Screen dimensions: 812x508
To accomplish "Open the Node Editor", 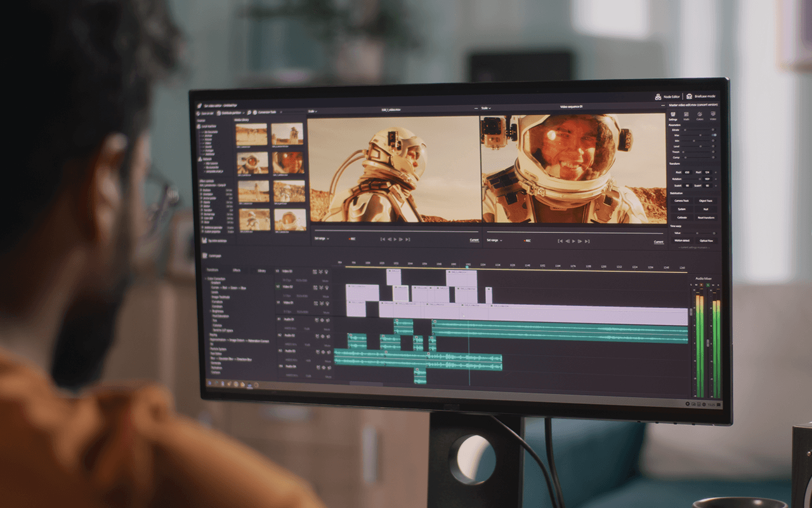I will [667, 97].
